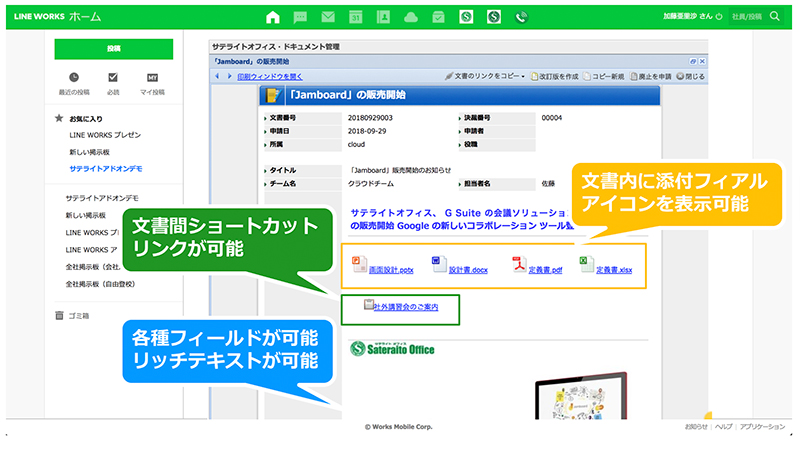Open the 社外講習会のご案内 document link
This screenshot has width=800, height=454.
(x=406, y=307)
